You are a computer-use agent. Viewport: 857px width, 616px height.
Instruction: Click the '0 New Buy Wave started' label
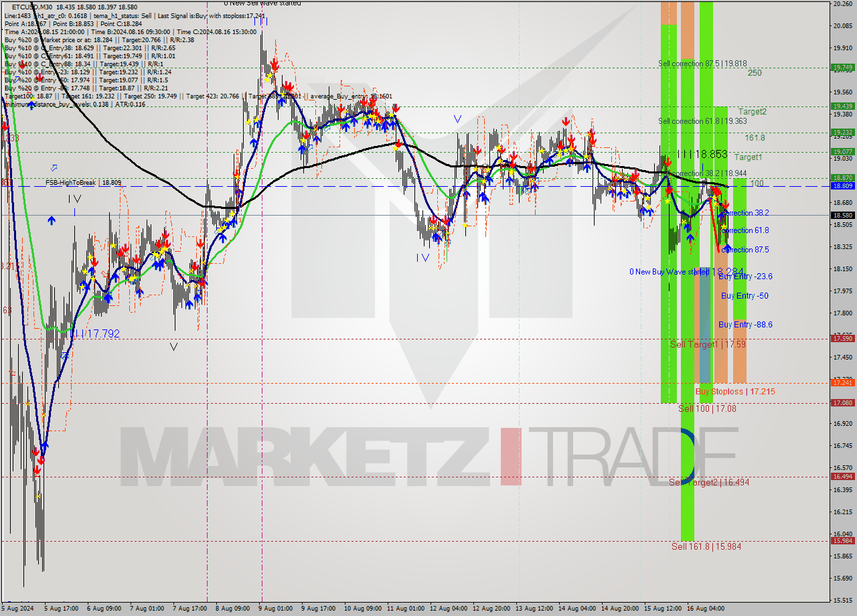pyautogui.click(x=670, y=272)
